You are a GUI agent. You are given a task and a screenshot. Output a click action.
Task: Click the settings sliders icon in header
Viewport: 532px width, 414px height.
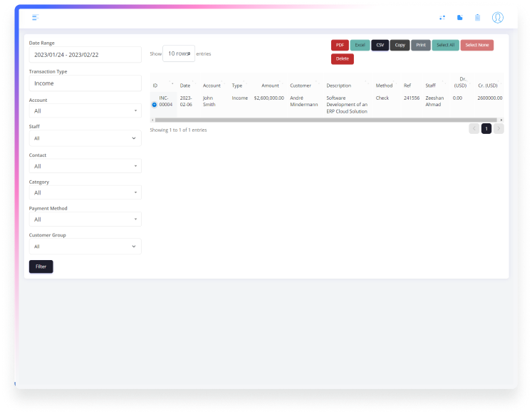point(442,17)
